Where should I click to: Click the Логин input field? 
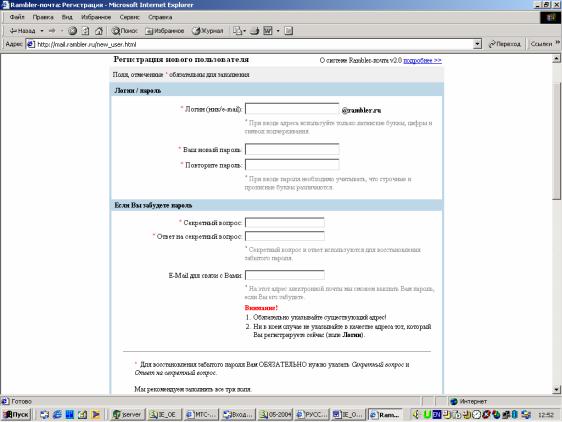pos(292,109)
